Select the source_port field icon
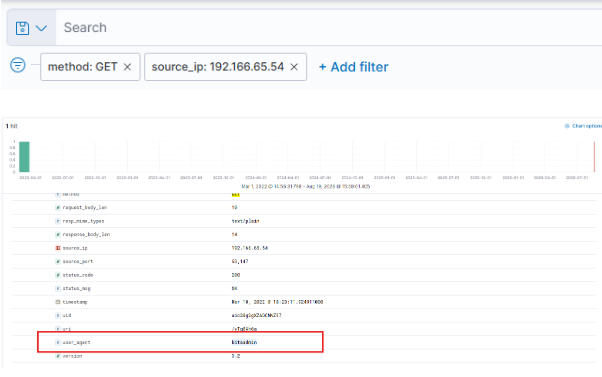 (x=58, y=261)
